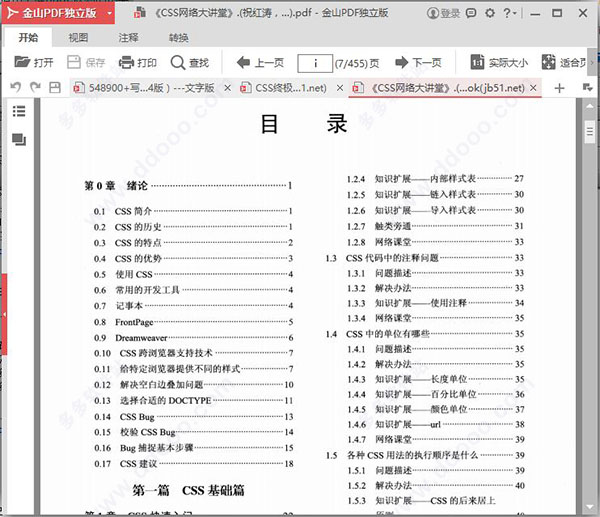Open the feedback chat icon

[x=471, y=13]
